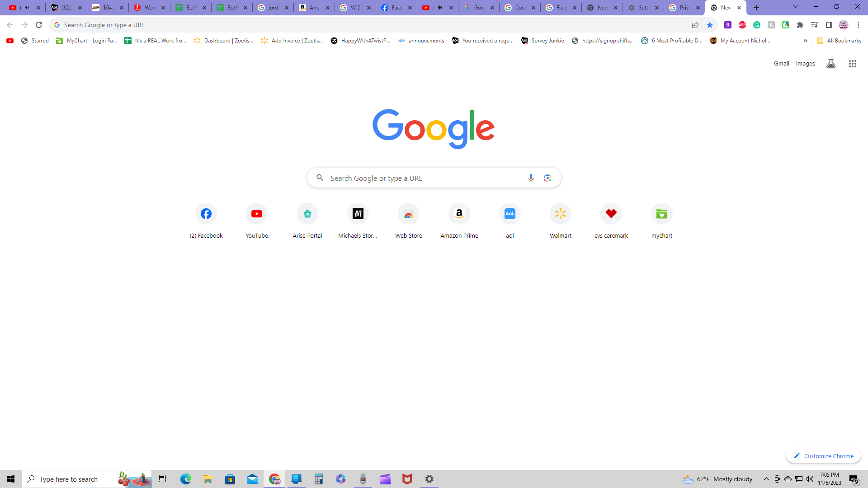This screenshot has width=868, height=488.
Task: Open the Walmart shortcut tile
Action: (x=561, y=221)
